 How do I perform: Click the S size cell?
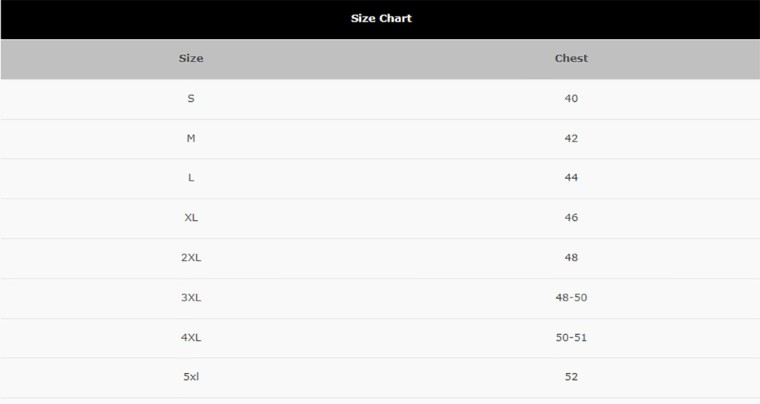[x=191, y=98]
